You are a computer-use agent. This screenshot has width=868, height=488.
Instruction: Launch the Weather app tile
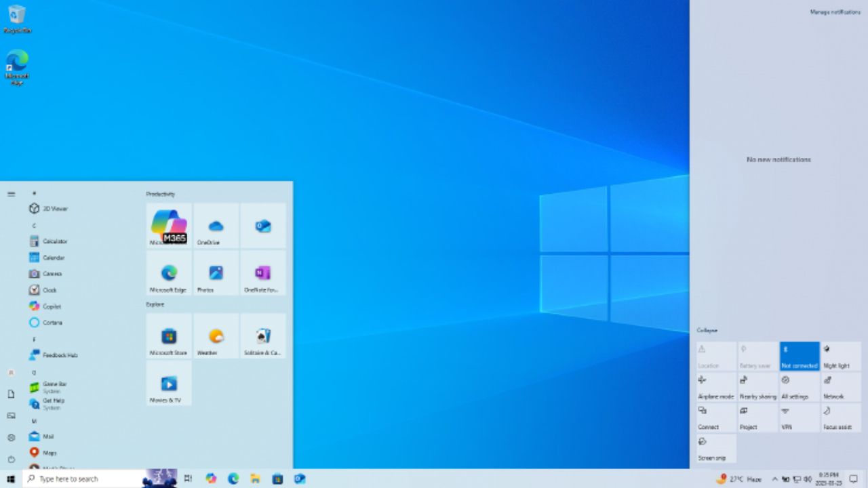coord(216,335)
